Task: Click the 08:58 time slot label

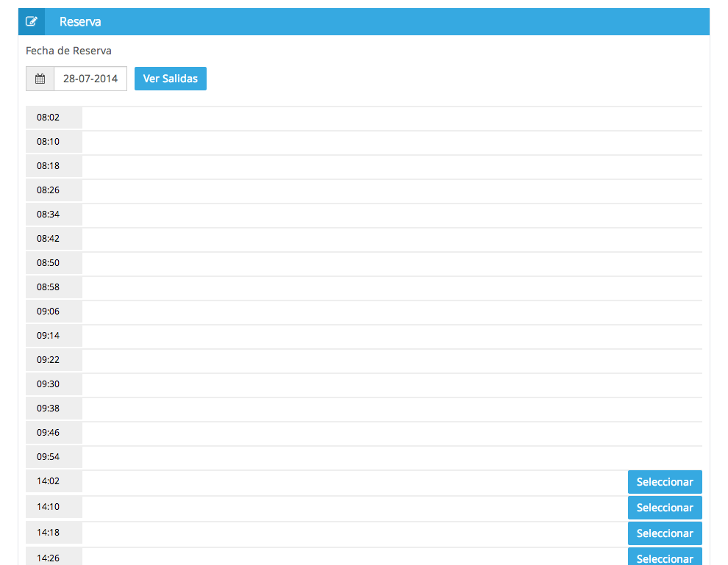Action: click(x=49, y=287)
